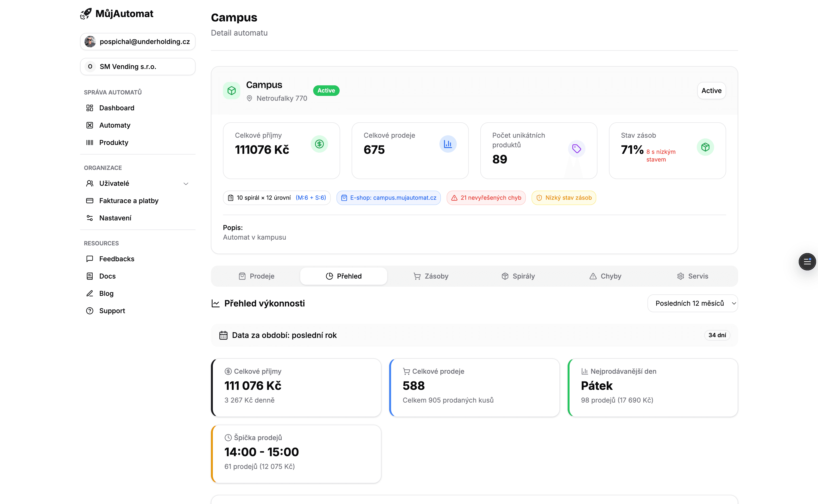Screen dimensions: 818x504
Task: Open Fakturace a platby in the sidebar
Action: point(129,201)
